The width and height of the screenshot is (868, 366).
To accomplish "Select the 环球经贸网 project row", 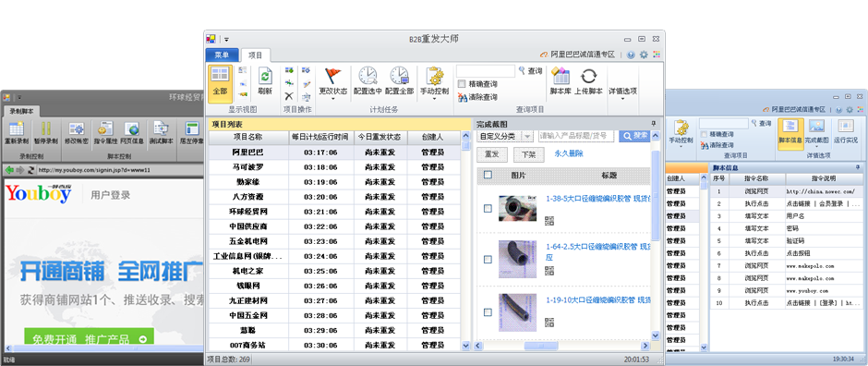I will [x=334, y=212].
